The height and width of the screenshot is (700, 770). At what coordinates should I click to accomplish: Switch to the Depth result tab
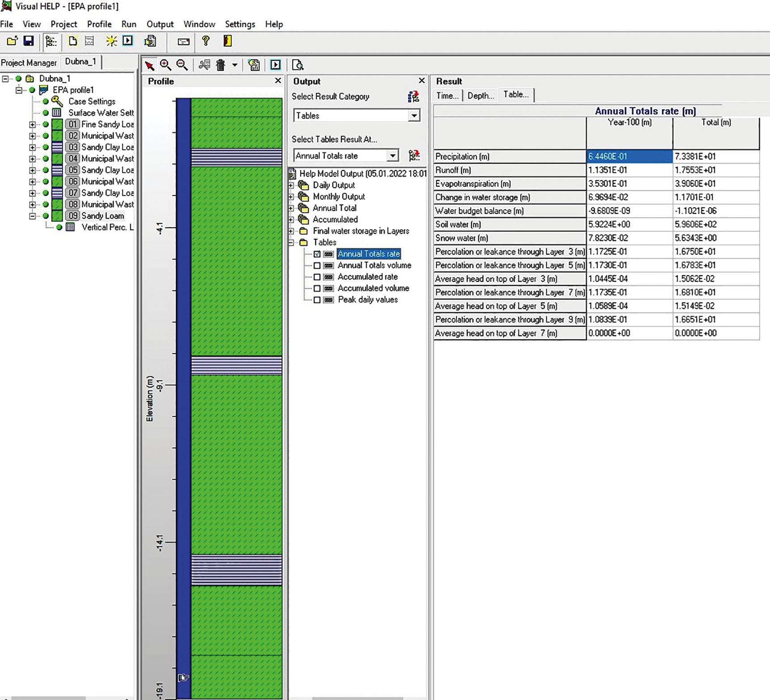(481, 95)
